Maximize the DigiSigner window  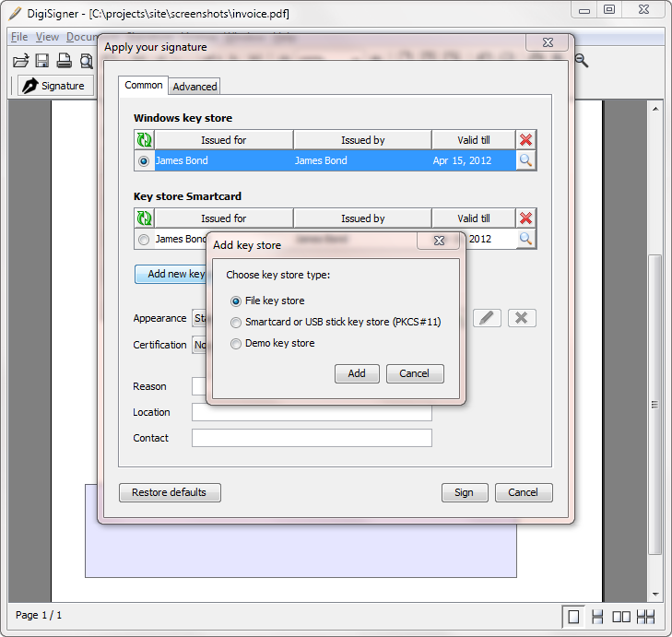(x=609, y=10)
